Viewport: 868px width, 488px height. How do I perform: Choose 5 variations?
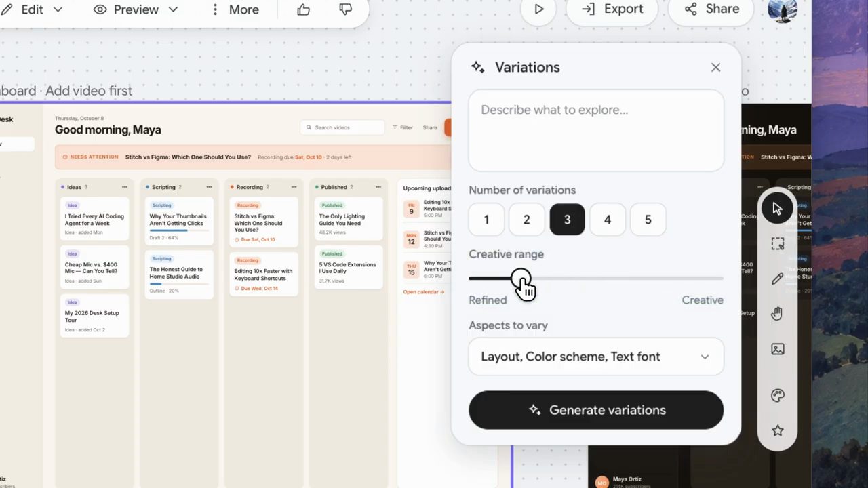648,220
